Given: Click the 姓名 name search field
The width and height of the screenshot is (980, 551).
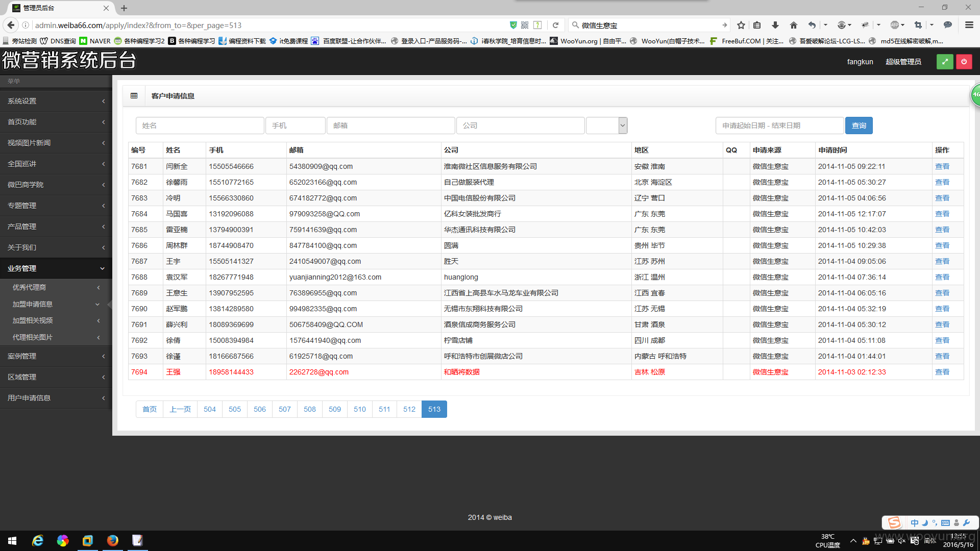Looking at the screenshot, I should click(200, 126).
